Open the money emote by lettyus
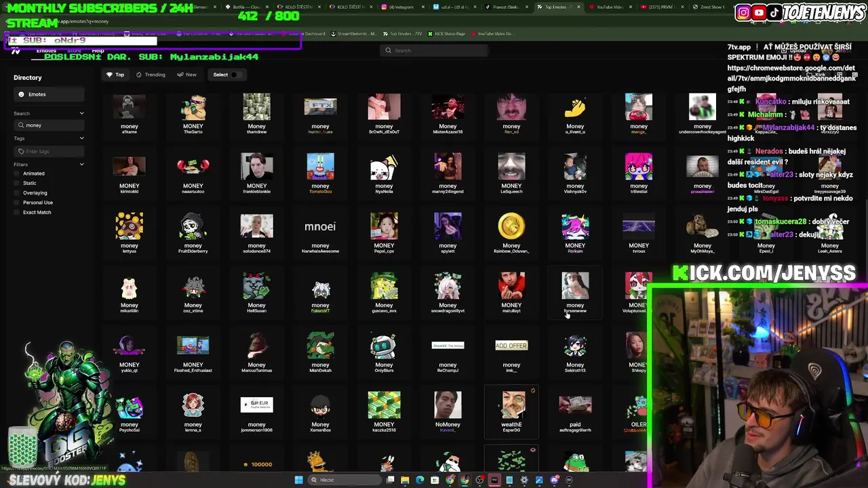Image resolution: width=868 pixels, height=488 pixels. coord(129,232)
